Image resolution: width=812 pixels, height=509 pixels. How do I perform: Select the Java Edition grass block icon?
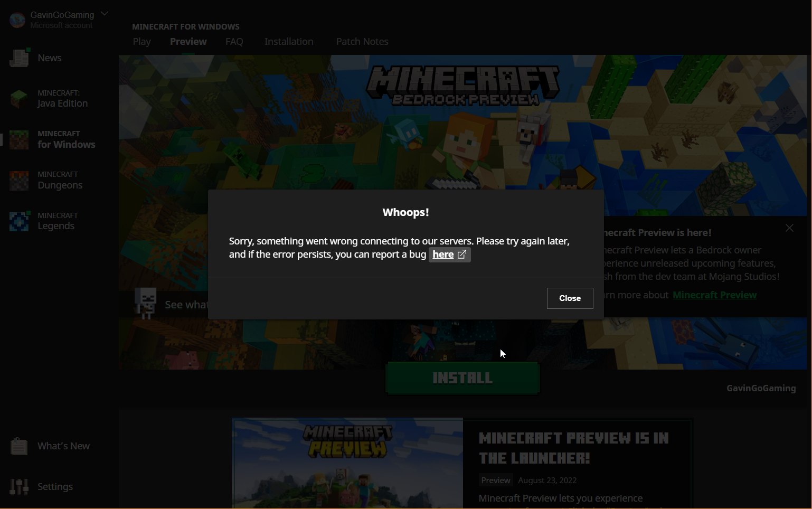click(x=19, y=99)
